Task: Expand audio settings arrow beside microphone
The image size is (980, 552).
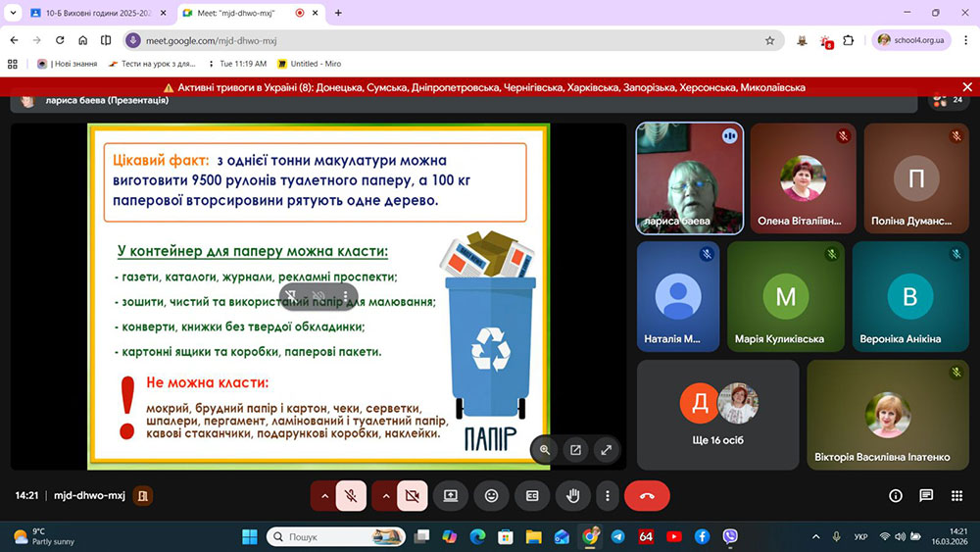Action: (323, 496)
